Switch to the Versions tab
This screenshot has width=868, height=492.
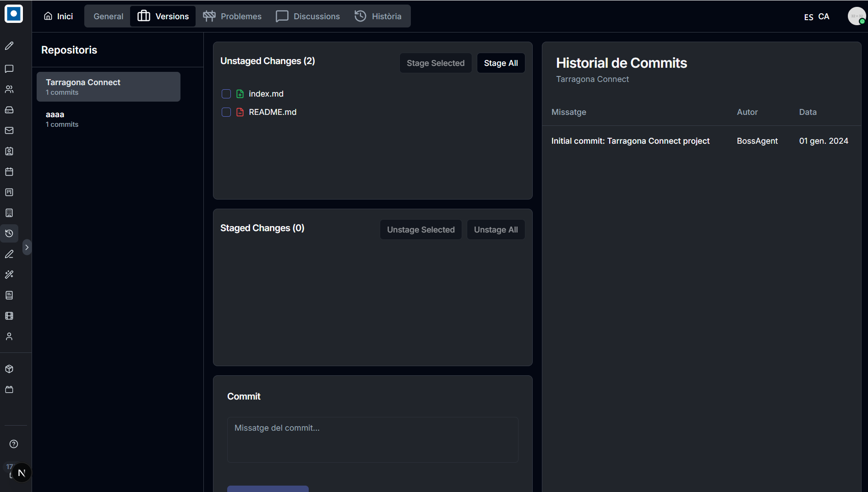[x=163, y=16]
